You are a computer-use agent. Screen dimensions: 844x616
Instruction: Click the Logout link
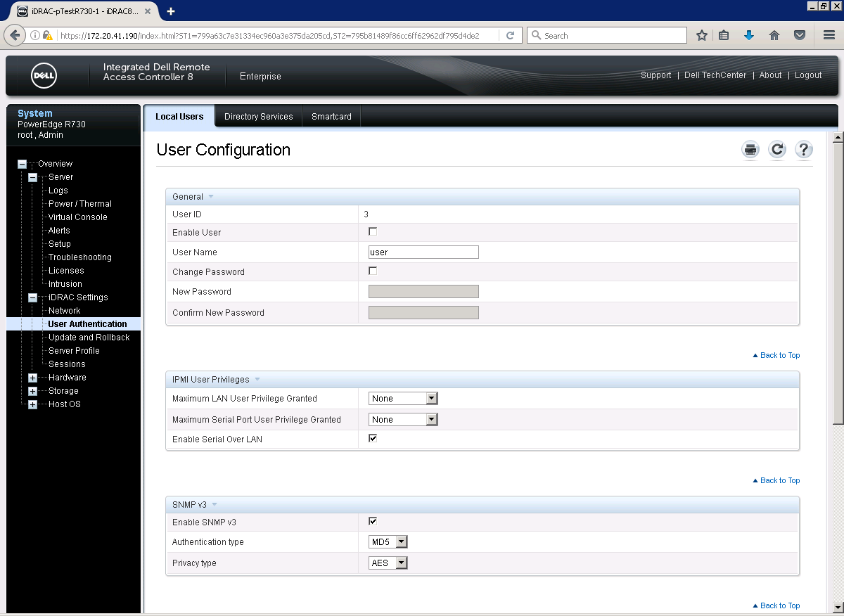click(x=807, y=75)
